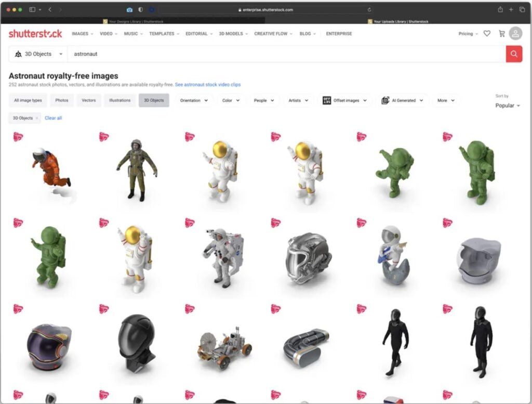Open the CREATIVE FLOW menu
Screen dimensions: 532x404
tap(273, 34)
